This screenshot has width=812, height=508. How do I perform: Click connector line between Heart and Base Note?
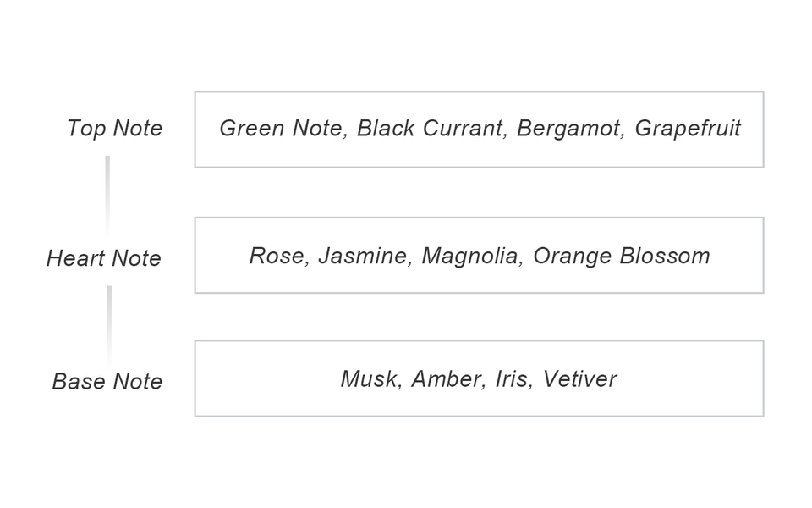pos(109,323)
